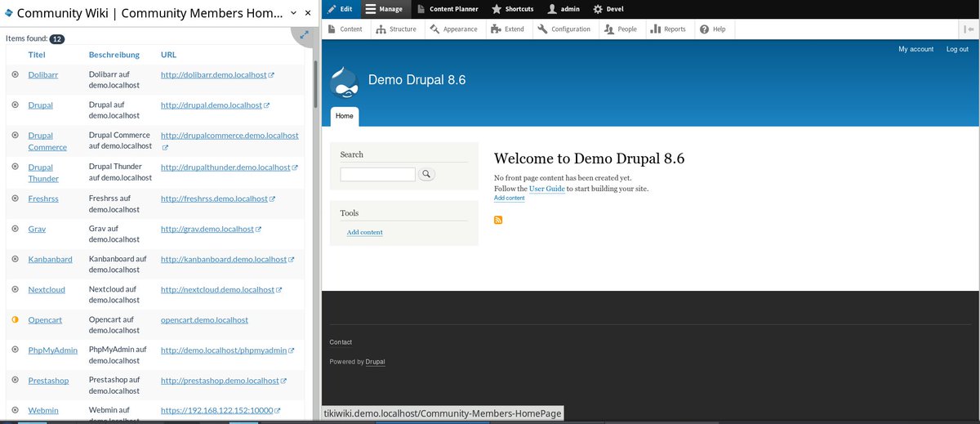The width and height of the screenshot is (980, 424).
Task: Open the dolibarr.demo.localhost URL
Action: pyautogui.click(x=214, y=74)
